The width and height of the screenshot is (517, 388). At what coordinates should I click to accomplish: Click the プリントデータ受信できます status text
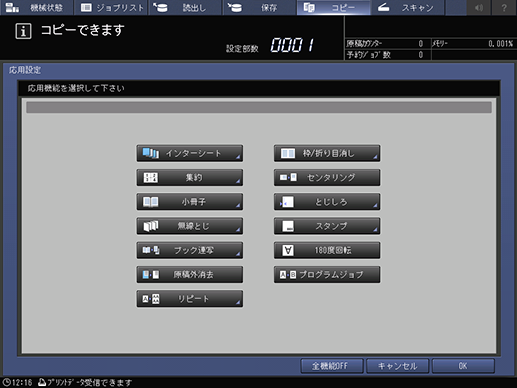coord(90,382)
